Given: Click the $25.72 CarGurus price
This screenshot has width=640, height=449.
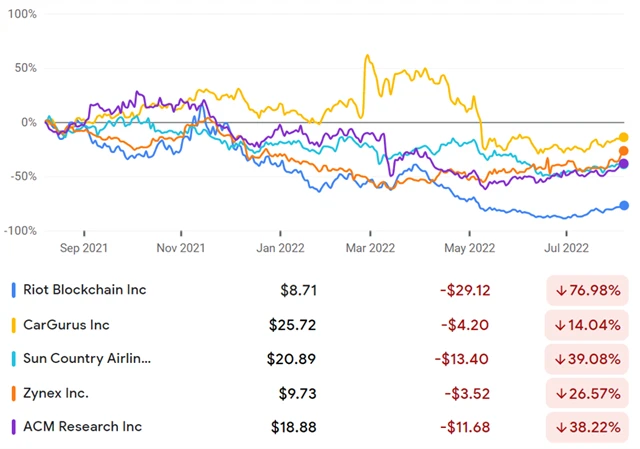Looking at the screenshot, I should tap(293, 324).
